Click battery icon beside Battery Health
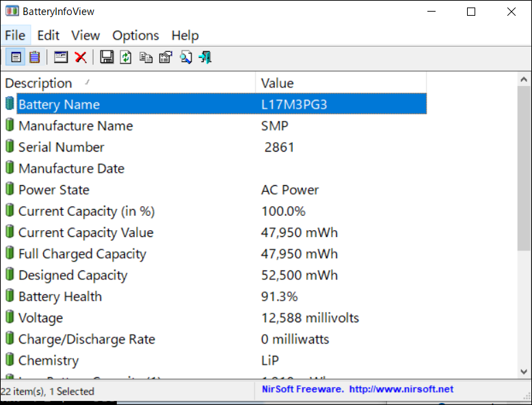 click(x=10, y=296)
